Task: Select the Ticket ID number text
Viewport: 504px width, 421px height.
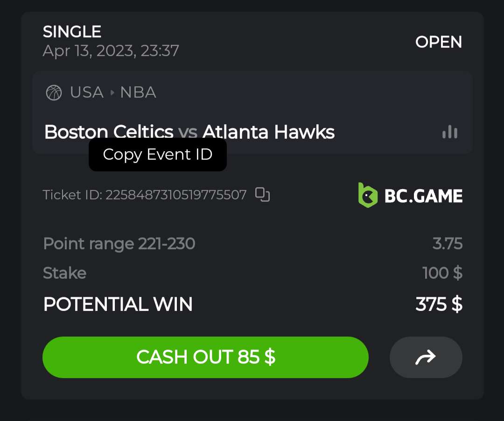Action: click(176, 195)
